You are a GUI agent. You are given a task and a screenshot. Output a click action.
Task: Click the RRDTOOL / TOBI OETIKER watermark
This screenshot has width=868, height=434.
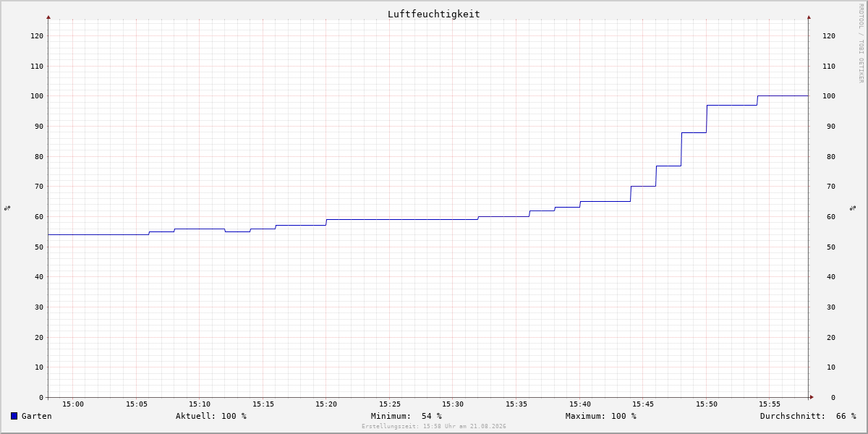[x=861, y=43]
